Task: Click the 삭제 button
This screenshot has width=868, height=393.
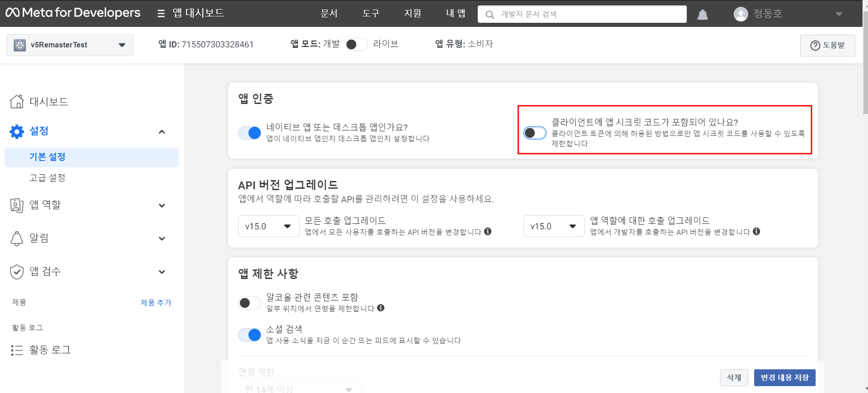Action: 734,378
